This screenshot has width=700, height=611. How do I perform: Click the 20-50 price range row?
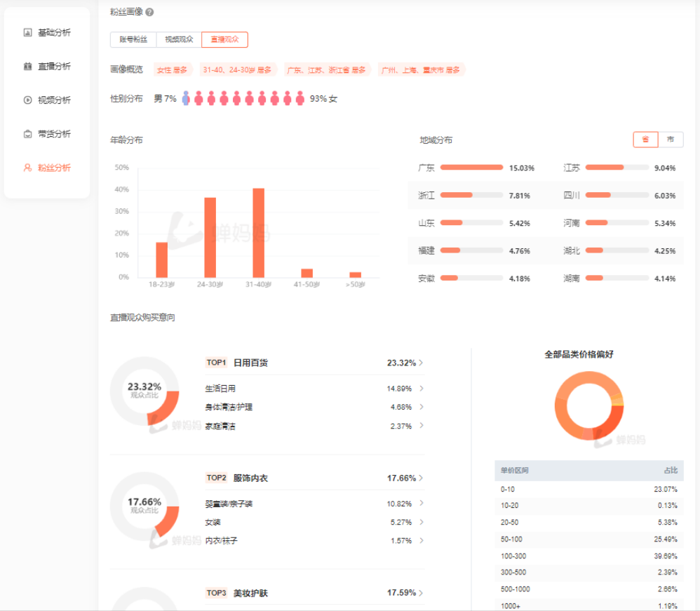589,522
